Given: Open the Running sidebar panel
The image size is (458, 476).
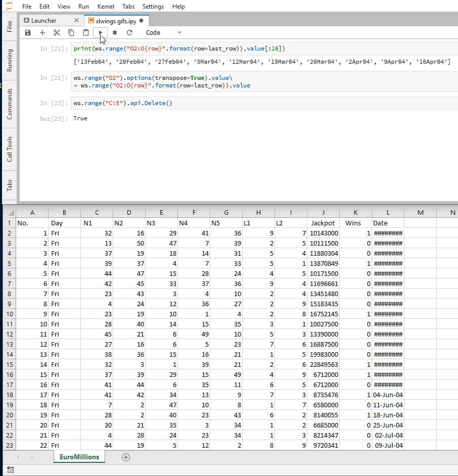Looking at the screenshot, I should tap(9, 60).
